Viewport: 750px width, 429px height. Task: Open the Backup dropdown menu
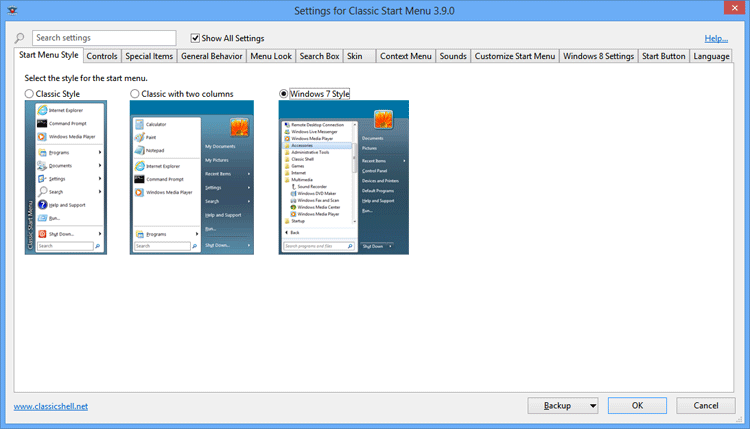tap(562, 406)
